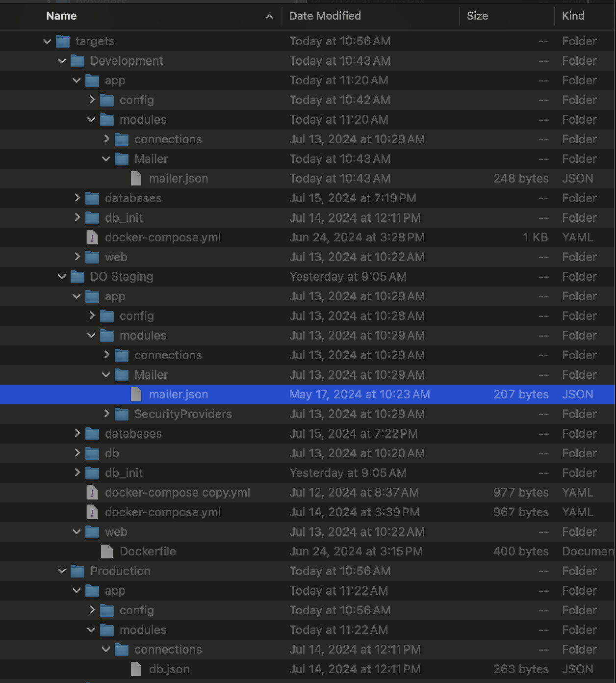This screenshot has height=683, width=616.
Task: Click the docker-compose copy.yml file icon
Action: click(x=92, y=493)
